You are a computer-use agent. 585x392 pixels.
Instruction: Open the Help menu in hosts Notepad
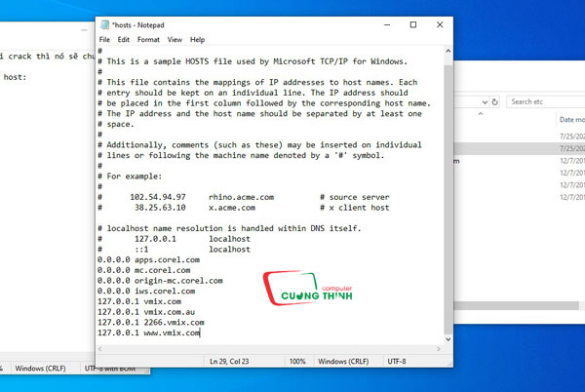pos(197,40)
